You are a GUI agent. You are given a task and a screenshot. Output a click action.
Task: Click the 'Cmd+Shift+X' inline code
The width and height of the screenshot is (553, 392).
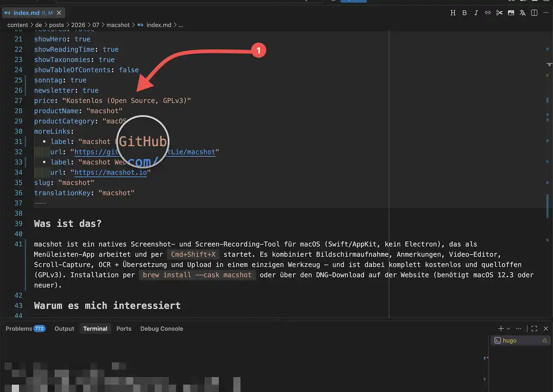pos(193,255)
